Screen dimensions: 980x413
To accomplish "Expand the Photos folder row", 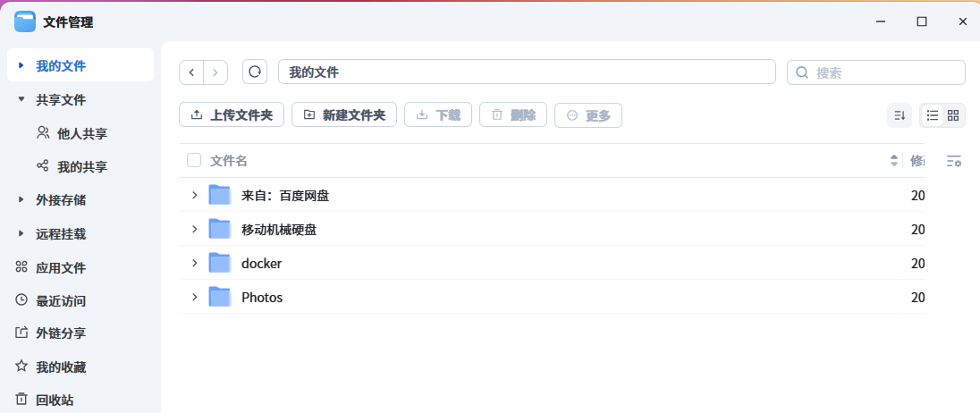I will point(194,297).
